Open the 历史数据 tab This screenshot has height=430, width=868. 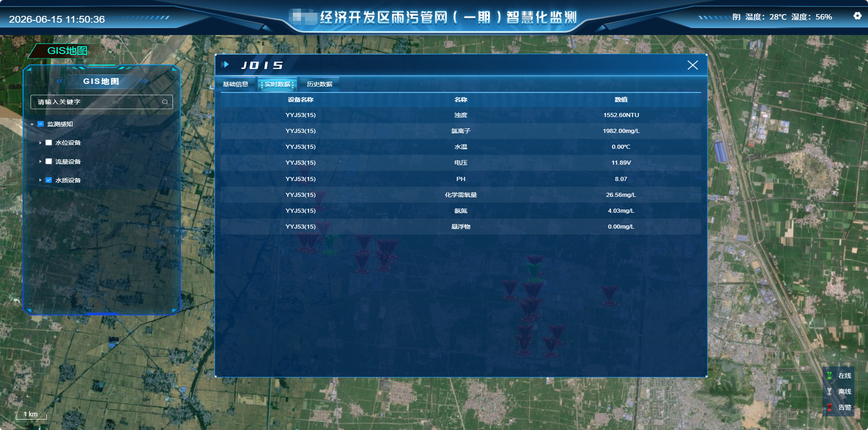point(320,84)
